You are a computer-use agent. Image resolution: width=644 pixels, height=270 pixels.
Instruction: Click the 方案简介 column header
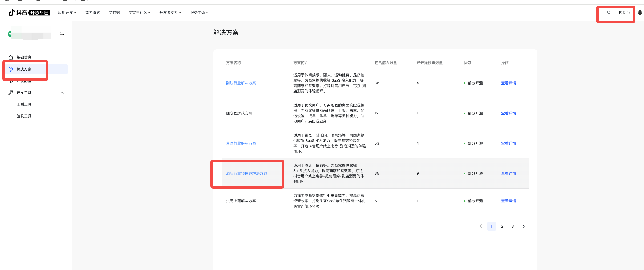click(301, 63)
